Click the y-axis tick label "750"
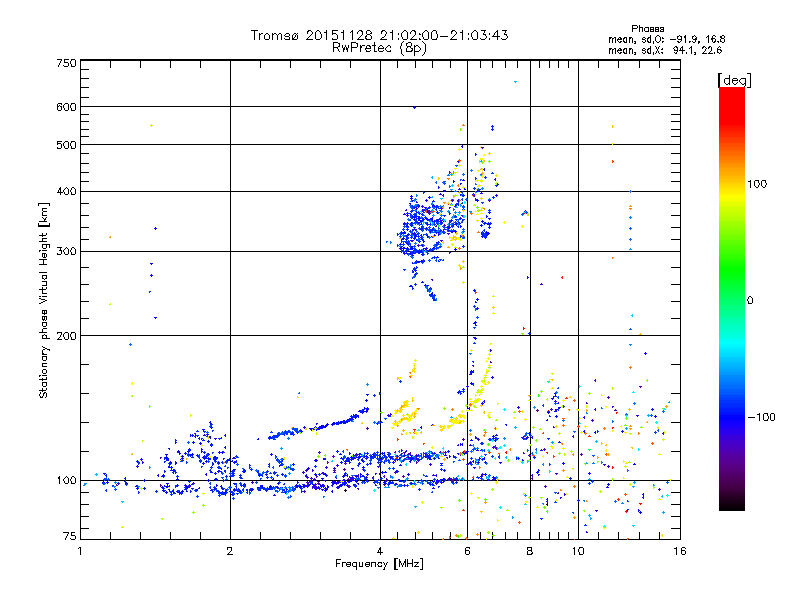This screenshot has width=800, height=600. coord(67,63)
